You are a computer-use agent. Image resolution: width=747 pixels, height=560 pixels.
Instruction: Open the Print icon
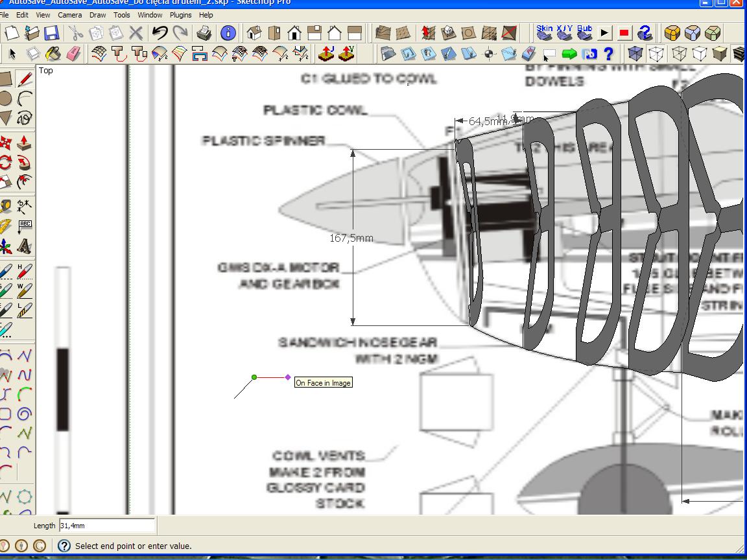(204, 33)
